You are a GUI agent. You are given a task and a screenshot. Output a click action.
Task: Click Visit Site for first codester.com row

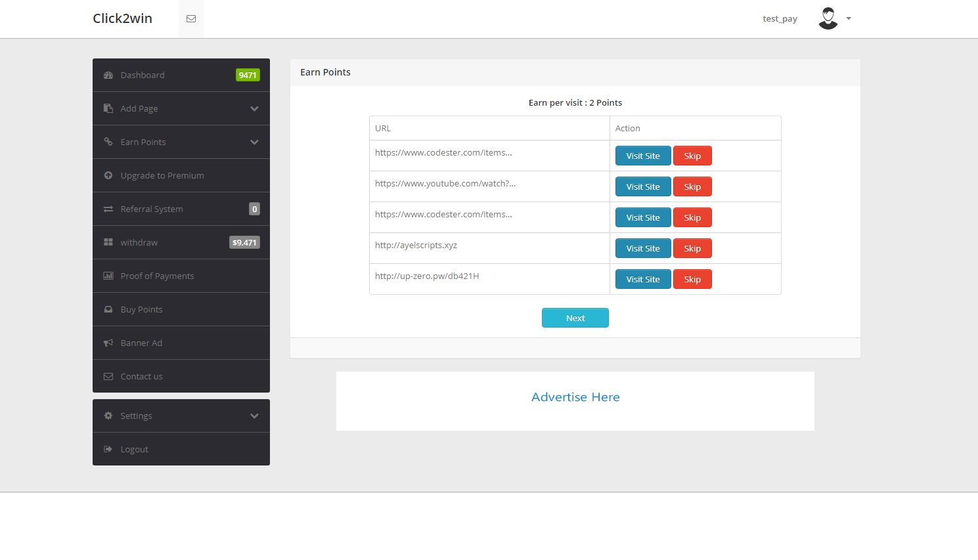tap(643, 156)
